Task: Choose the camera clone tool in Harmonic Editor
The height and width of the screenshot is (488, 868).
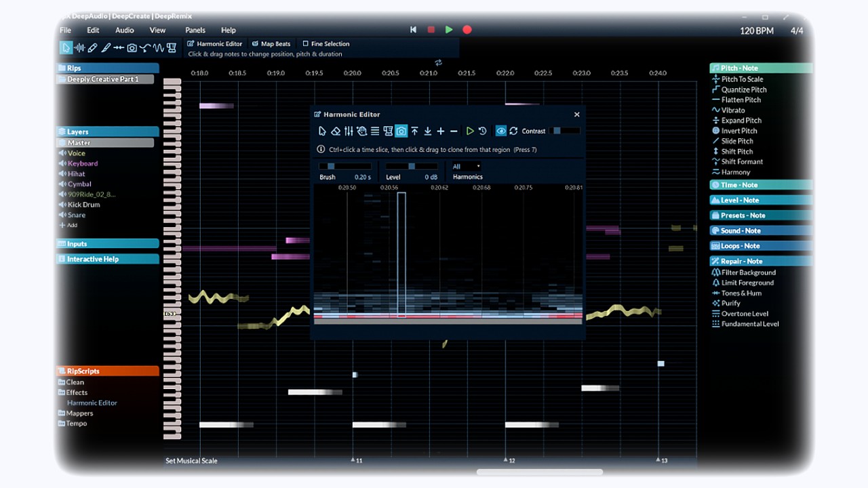Action: coord(401,131)
